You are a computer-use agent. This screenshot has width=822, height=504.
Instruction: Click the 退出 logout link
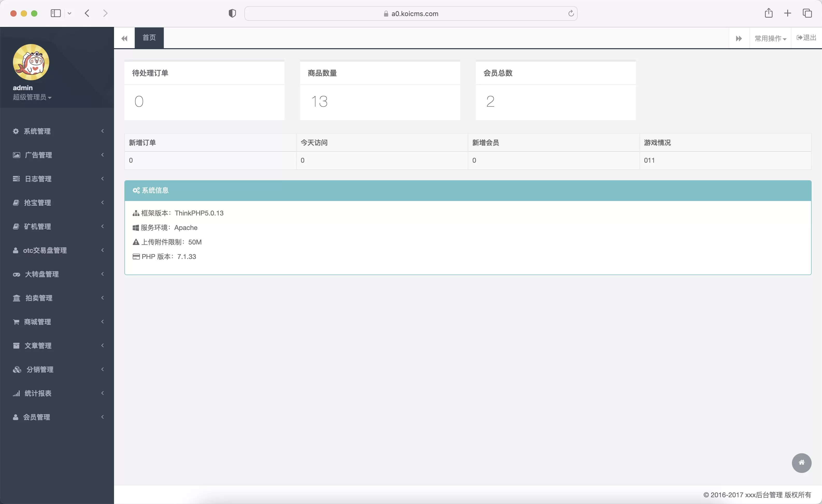[806, 38]
